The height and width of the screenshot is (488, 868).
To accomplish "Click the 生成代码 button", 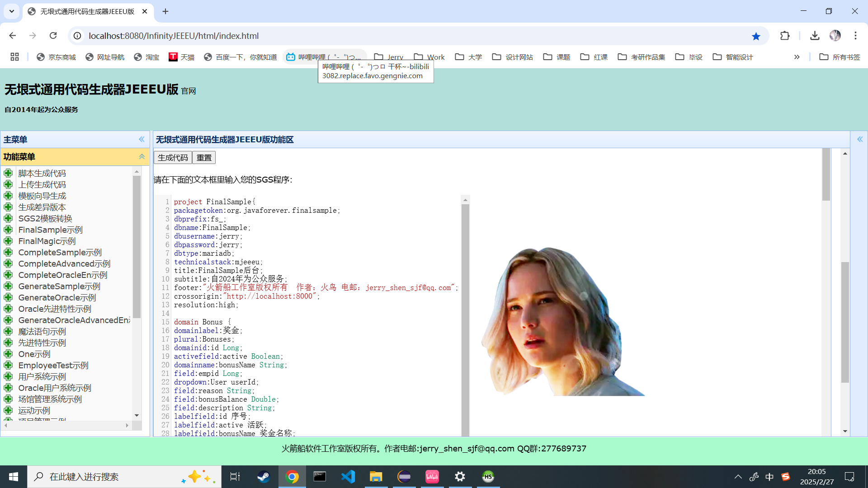I will coord(173,158).
